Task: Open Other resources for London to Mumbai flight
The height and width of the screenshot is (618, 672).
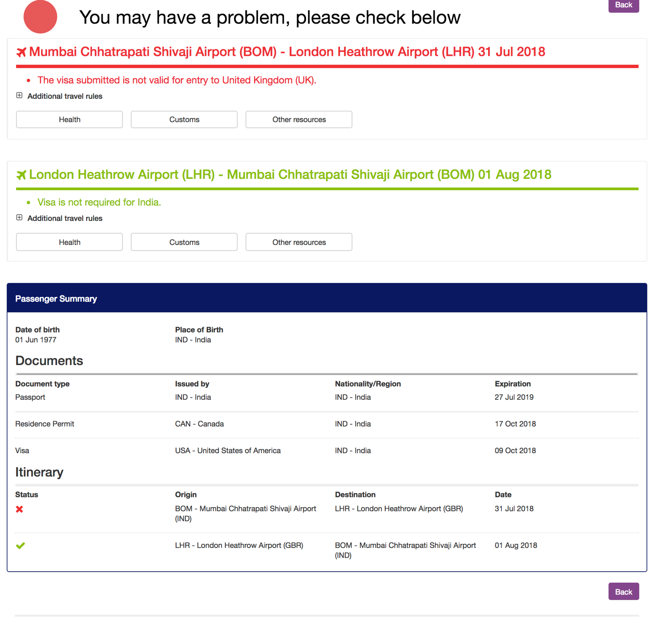Action: (299, 242)
